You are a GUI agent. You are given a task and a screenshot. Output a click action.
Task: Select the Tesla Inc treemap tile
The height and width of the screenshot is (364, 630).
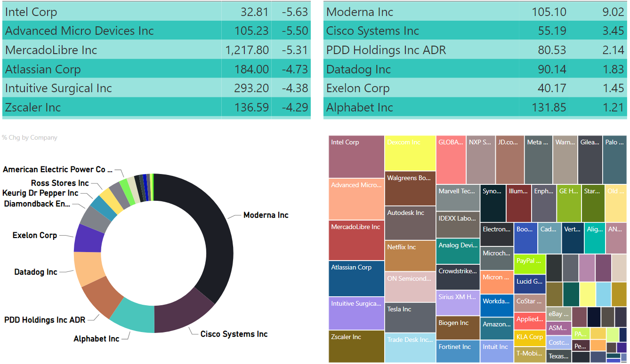411,317
